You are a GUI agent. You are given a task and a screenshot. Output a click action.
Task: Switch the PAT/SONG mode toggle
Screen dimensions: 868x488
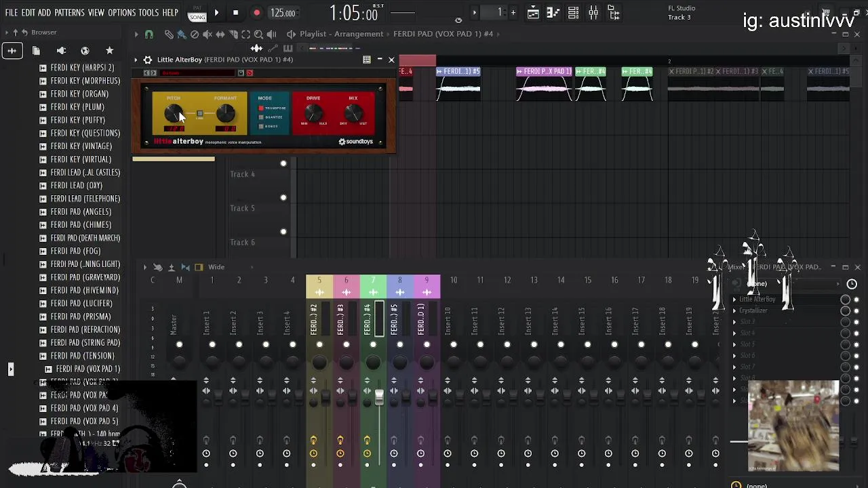point(197,14)
